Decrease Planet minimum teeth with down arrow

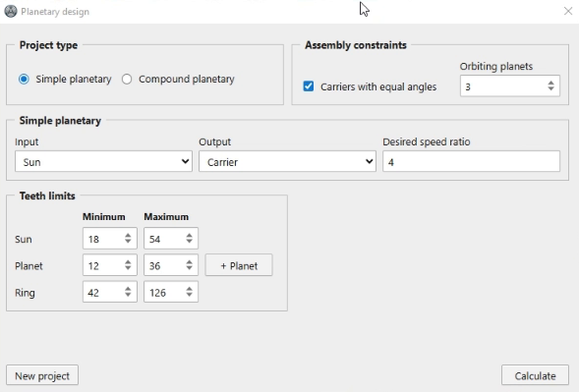pyautogui.click(x=128, y=268)
